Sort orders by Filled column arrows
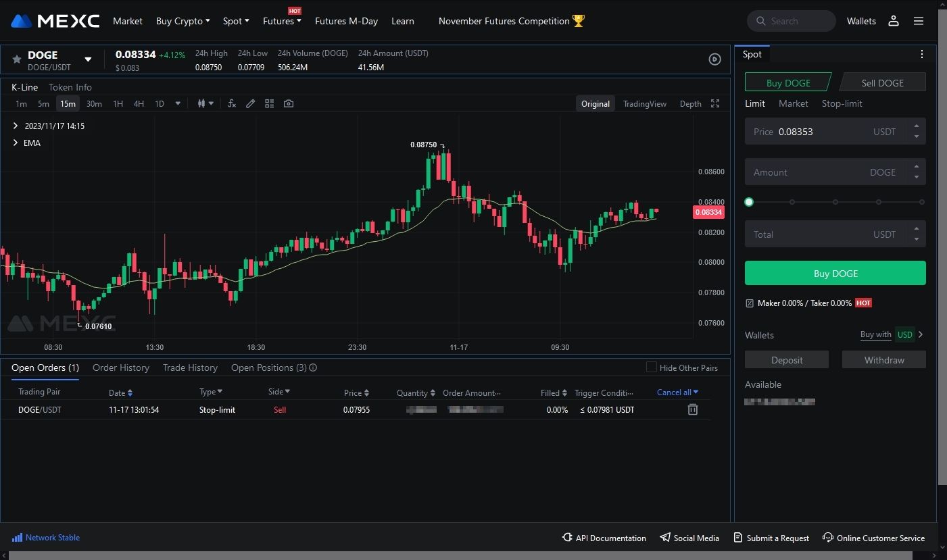 564,392
